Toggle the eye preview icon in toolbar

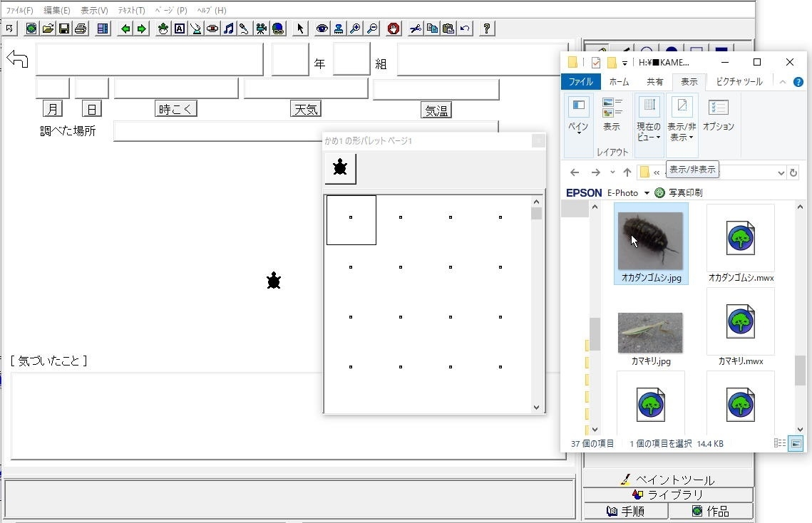click(322, 29)
